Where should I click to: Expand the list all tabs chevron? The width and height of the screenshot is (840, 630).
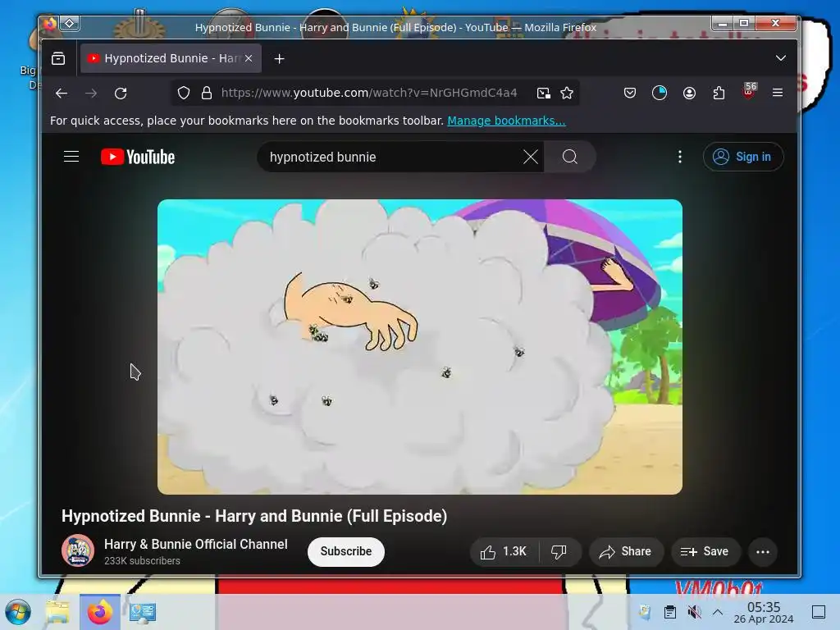coord(781,58)
